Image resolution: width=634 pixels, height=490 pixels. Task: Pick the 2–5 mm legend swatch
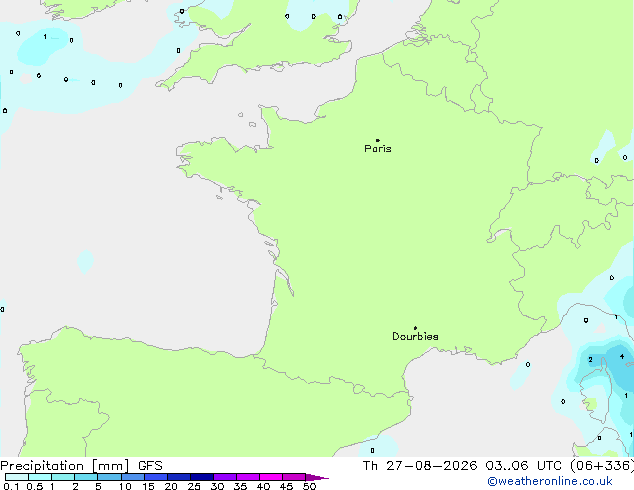click(x=86, y=477)
